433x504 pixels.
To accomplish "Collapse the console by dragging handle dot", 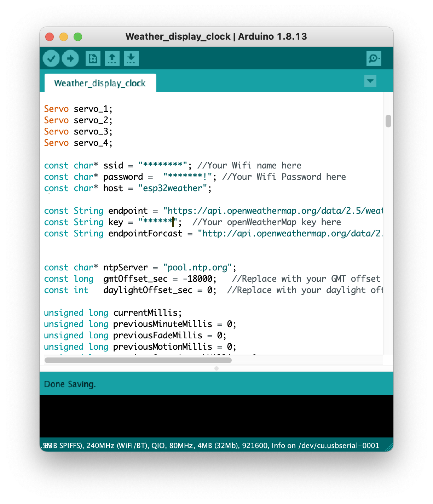I will [216, 368].
